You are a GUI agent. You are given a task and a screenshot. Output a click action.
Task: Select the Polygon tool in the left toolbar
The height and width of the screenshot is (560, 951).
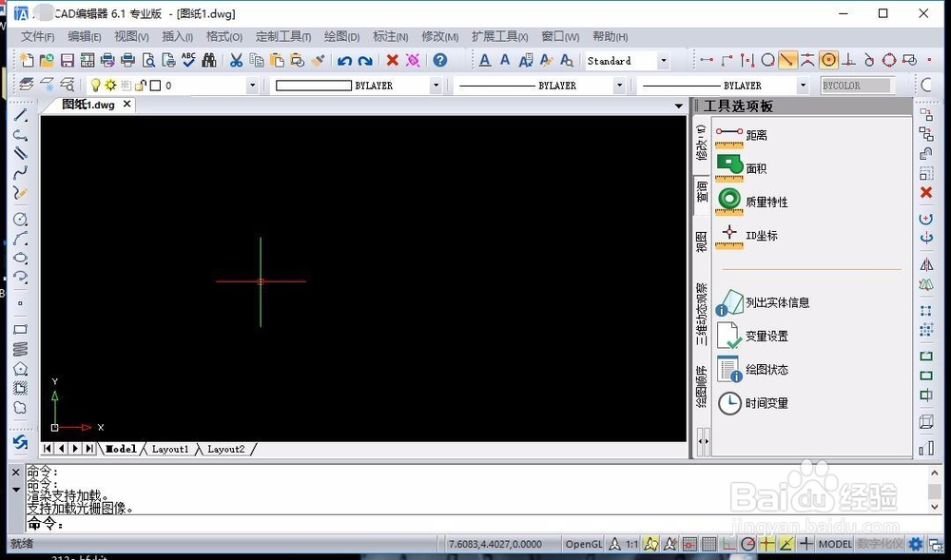21,369
